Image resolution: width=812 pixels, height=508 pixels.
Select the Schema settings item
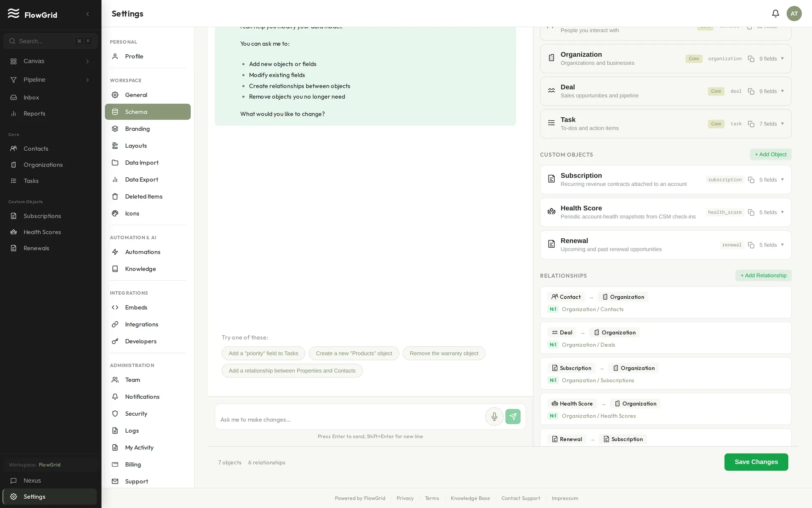tap(148, 112)
